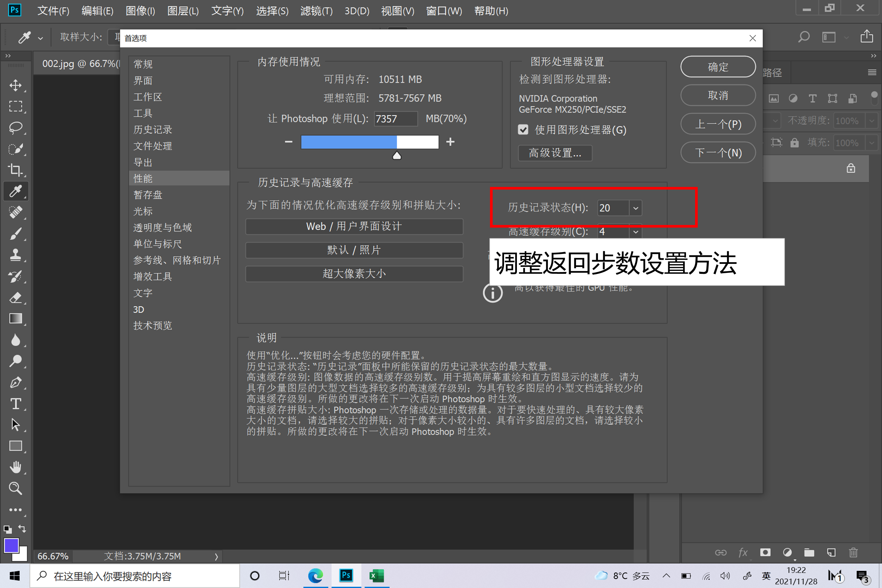Click the Web / 用户界面设计 button
Viewport: 882px width, 588px height.
click(x=354, y=226)
